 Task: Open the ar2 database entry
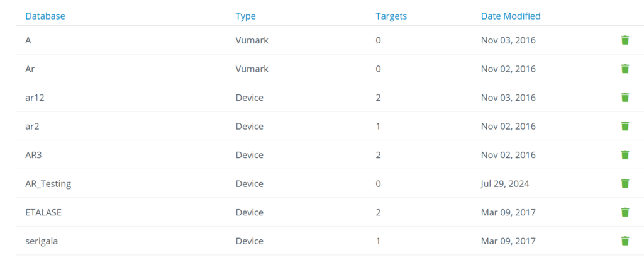pos(33,126)
